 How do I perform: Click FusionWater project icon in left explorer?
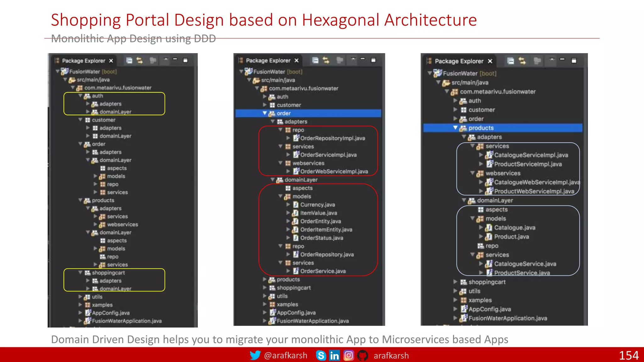[x=64, y=71]
